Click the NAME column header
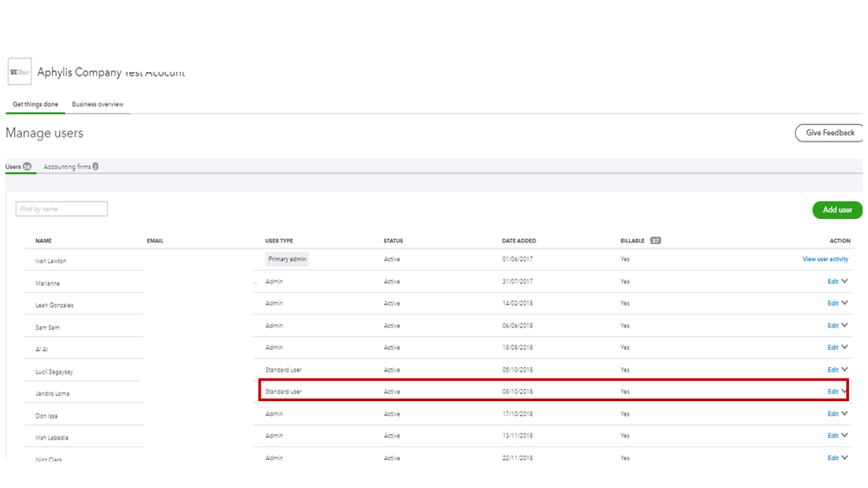The image size is (868, 488). point(43,241)
